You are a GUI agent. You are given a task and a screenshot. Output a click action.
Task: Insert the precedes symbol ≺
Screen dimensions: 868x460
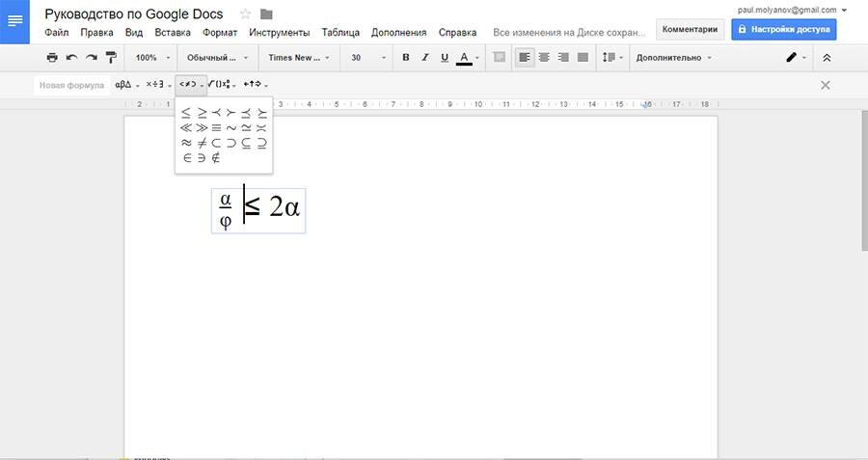click(216, 113)
